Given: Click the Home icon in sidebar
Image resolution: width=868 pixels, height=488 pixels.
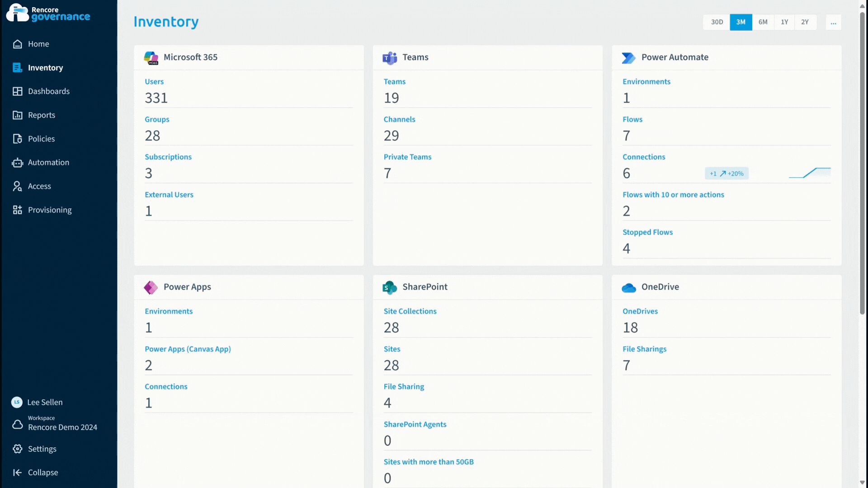Looking at the screenshot, I should [17, 44].
